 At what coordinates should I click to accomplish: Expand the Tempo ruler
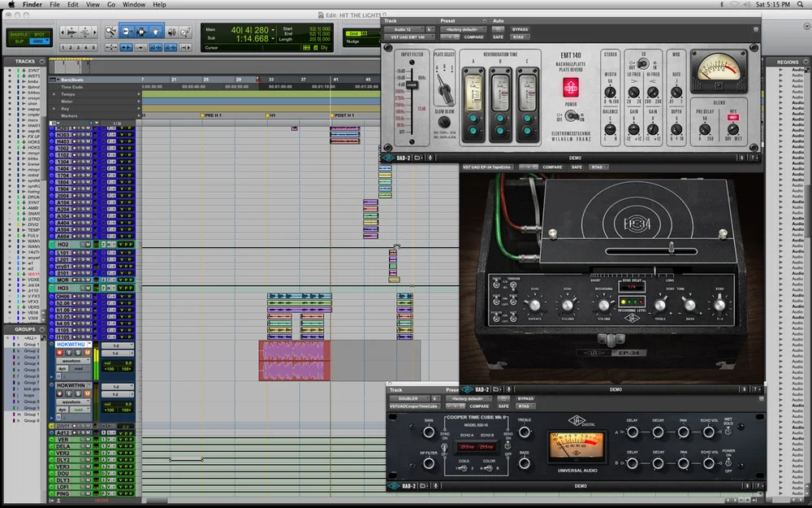(x=54, y=94)
